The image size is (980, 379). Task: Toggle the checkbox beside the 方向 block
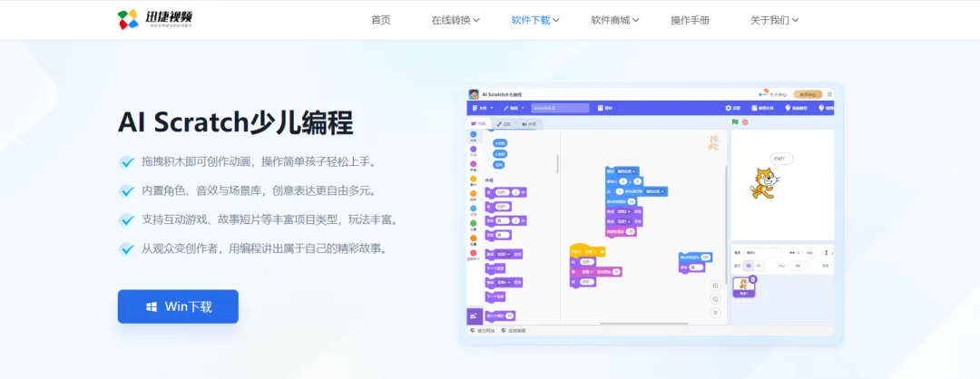click(488, 165)
